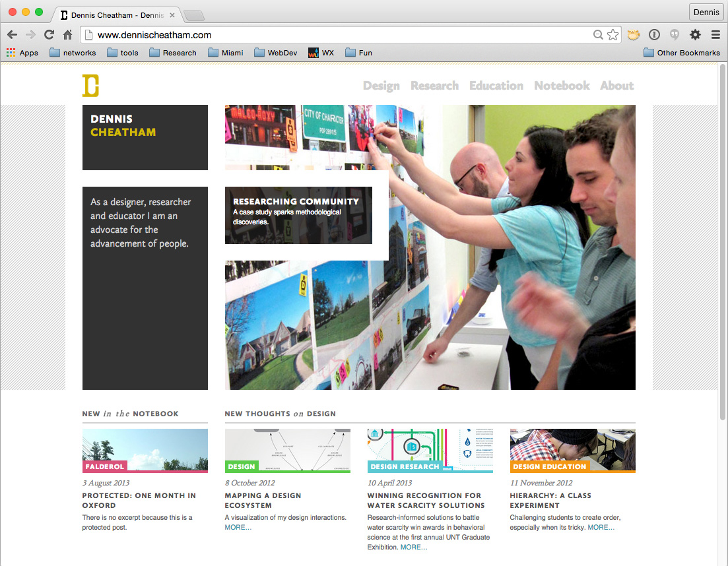Open the Falderol post thumbnail image
The height and width of the screenshot is (566, 728).
click(x=145, y=451)
